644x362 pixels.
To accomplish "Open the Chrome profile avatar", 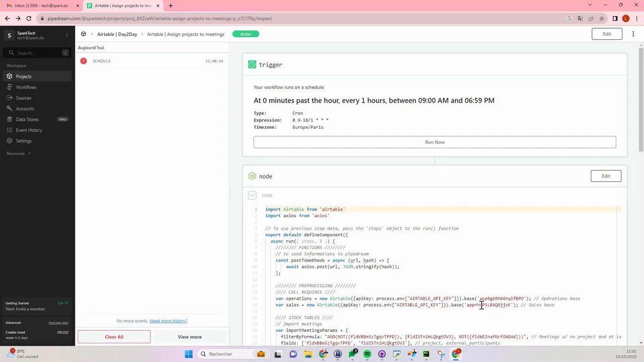I will (626, 19).
